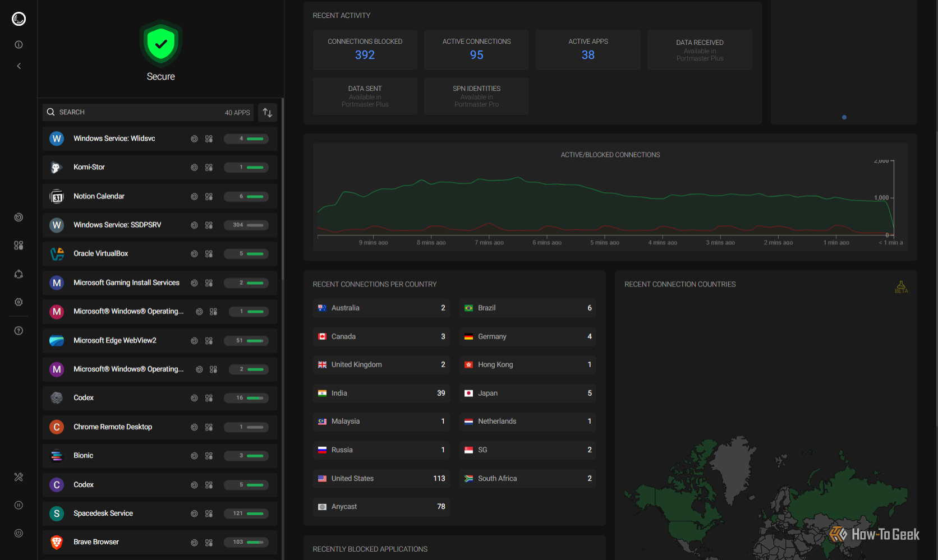The image size is (938, 560).
Task: Select the India country row
Action: coord(381,394)
